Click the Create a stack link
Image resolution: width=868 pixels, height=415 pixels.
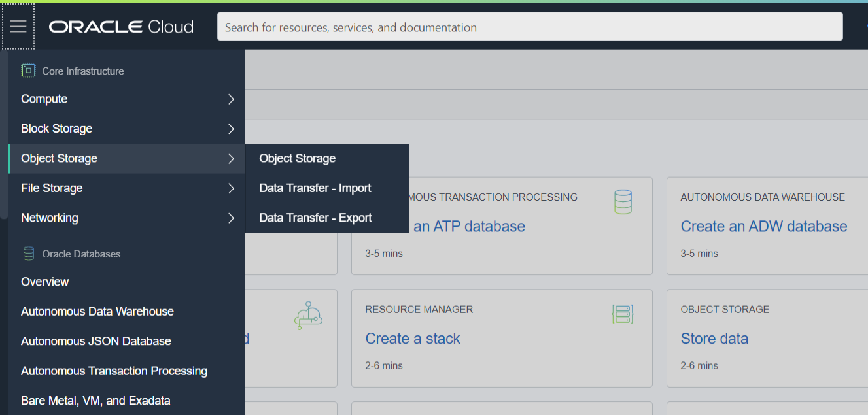tap(413, 339)
